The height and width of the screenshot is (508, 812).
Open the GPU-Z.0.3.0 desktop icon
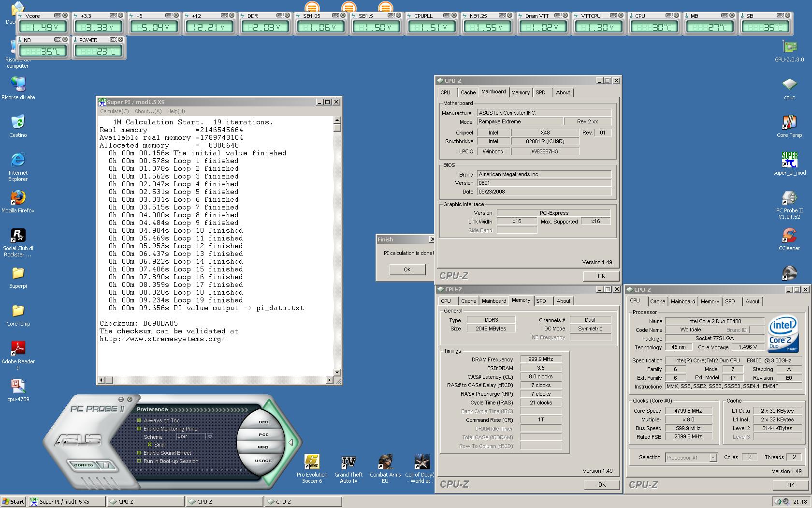pyautogui.click(x=789, y=51)
